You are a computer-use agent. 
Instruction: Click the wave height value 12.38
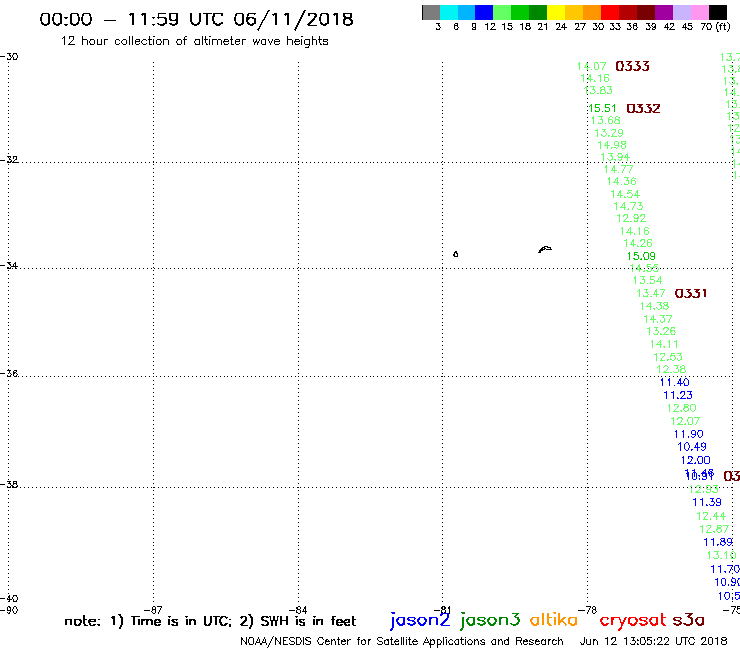(671, 370)
